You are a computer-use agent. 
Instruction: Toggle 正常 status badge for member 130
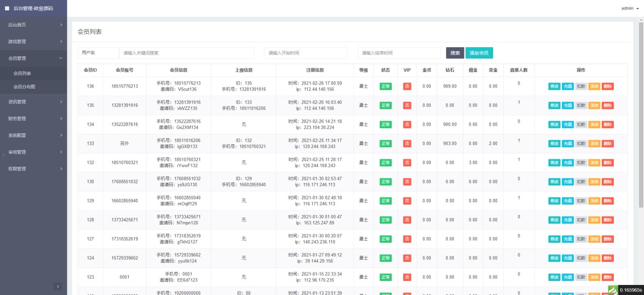coord(385,181)
